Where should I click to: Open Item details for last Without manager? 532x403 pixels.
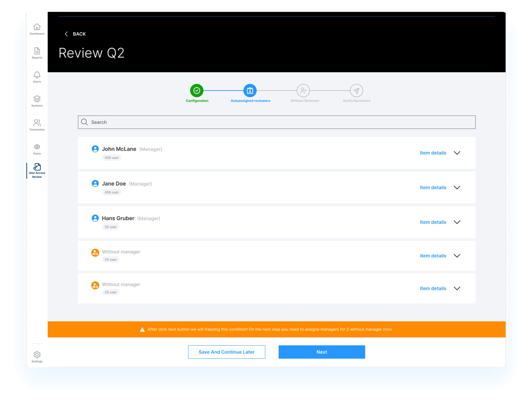pos(433,288)
